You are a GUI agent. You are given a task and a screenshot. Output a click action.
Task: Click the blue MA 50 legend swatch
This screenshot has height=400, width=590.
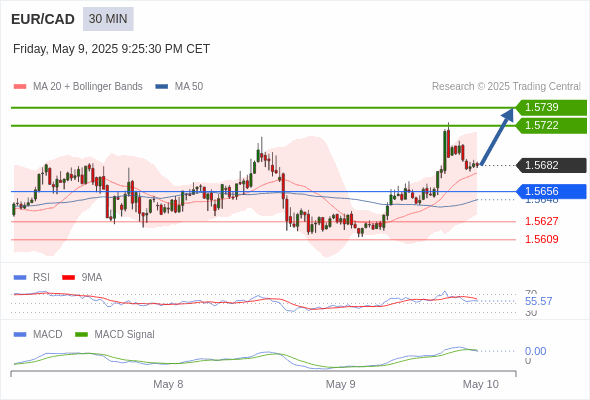161,87
